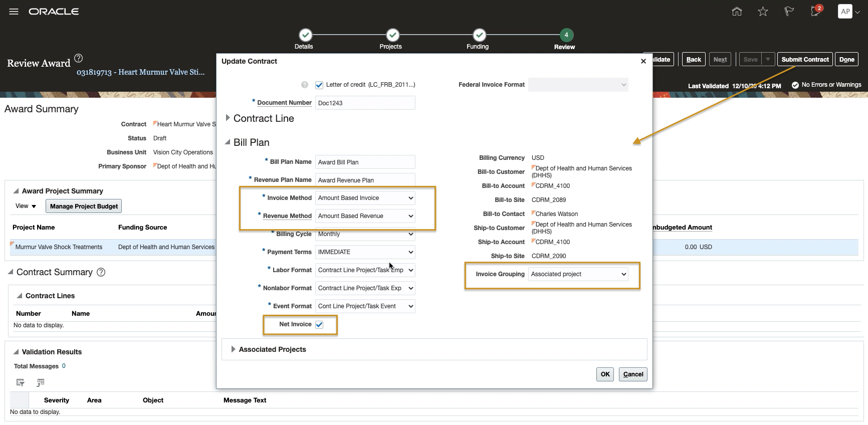Open notifications bell with badge
The image size is (868, 425).
point(815,12)
